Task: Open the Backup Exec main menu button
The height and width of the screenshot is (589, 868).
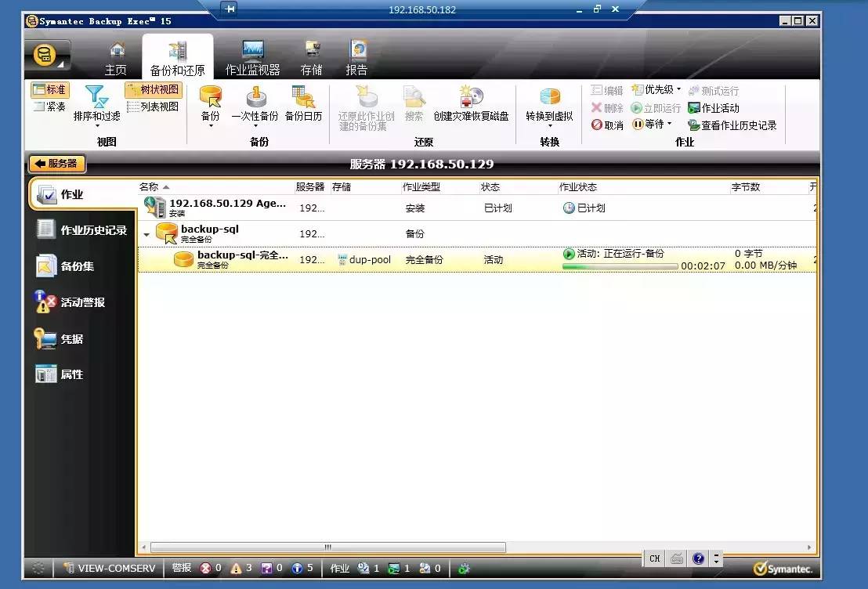Action: click(46, 56)
